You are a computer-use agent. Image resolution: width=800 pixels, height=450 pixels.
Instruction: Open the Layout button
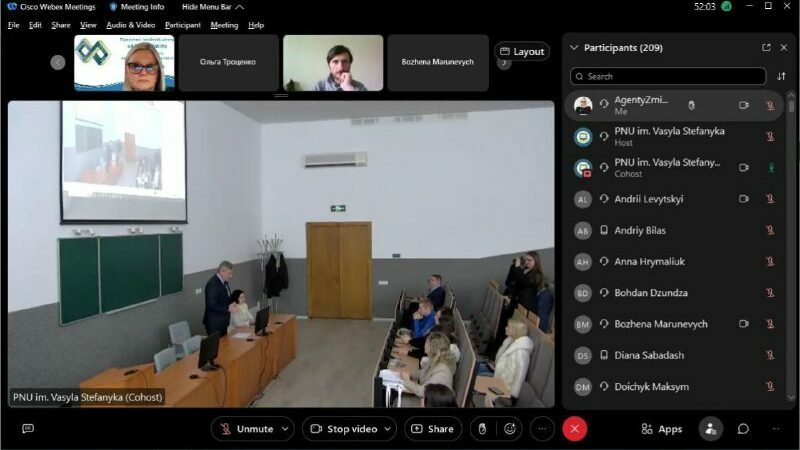521,52
